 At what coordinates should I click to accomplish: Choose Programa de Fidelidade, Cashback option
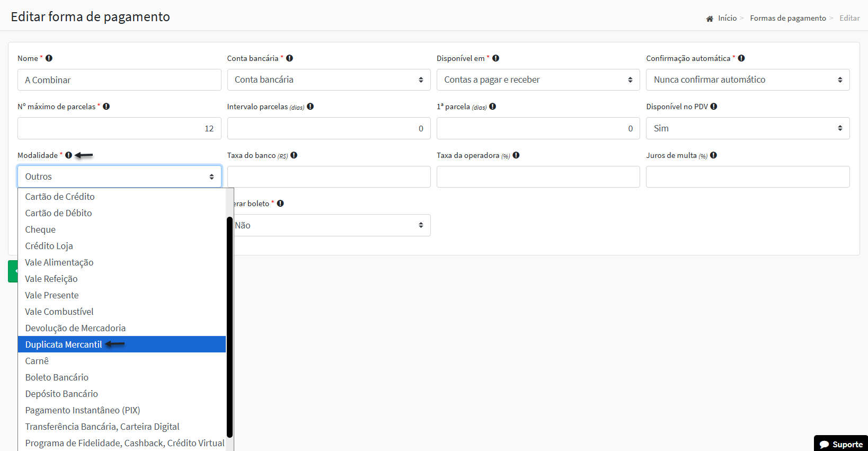[122, 443]
